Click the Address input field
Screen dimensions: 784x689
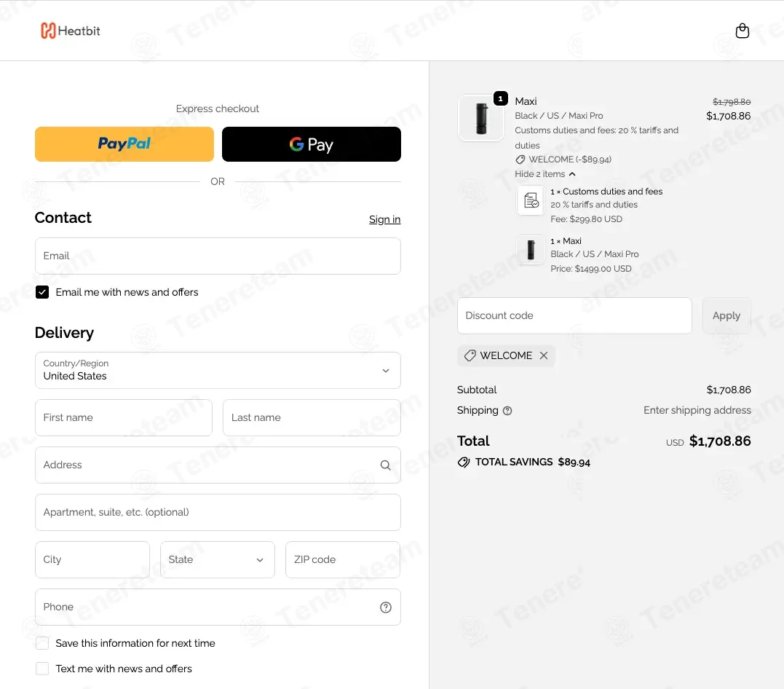click(218, 465)
